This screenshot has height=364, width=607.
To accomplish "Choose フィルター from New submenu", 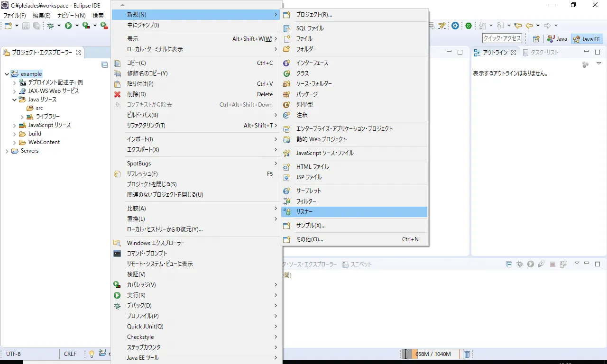I will click(x=354, y=201).
